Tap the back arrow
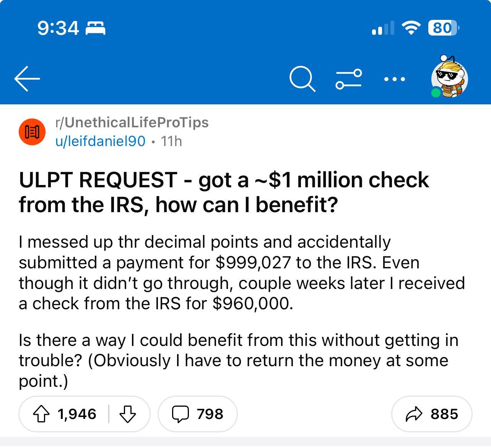The width and height of the screenshot is (491, 448). point(27,79)
